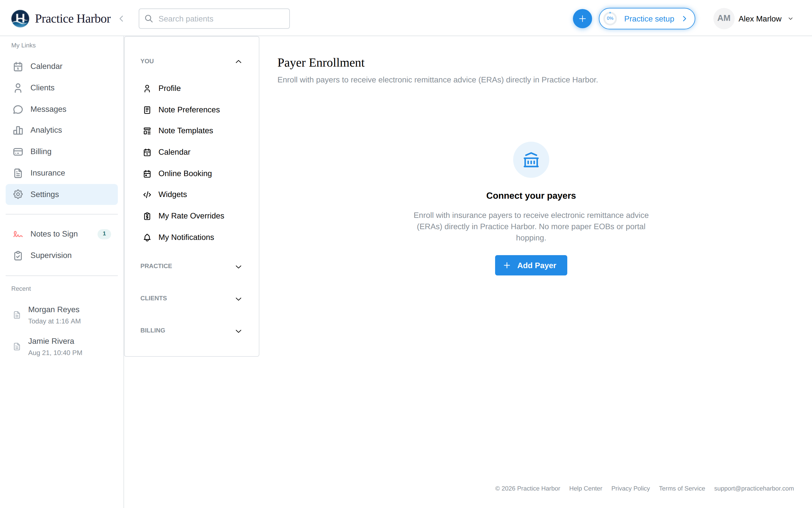Viewport: 812px width, 508px height.
Task: Click the Online Booking calendar icon
Action: [x=147, y=174]
